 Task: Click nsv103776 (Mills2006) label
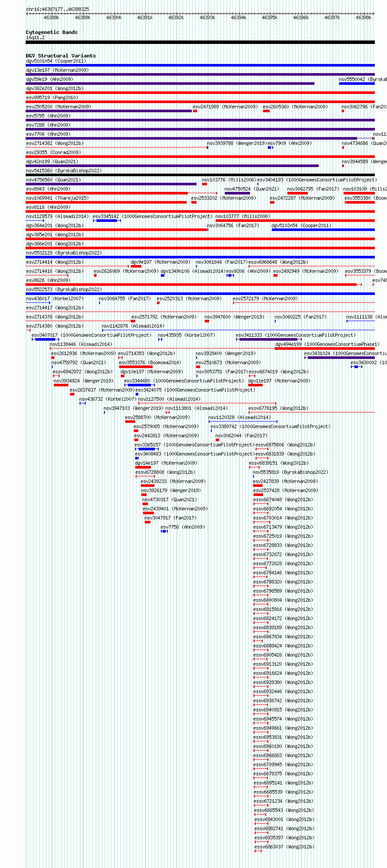(x=229, y=180)
